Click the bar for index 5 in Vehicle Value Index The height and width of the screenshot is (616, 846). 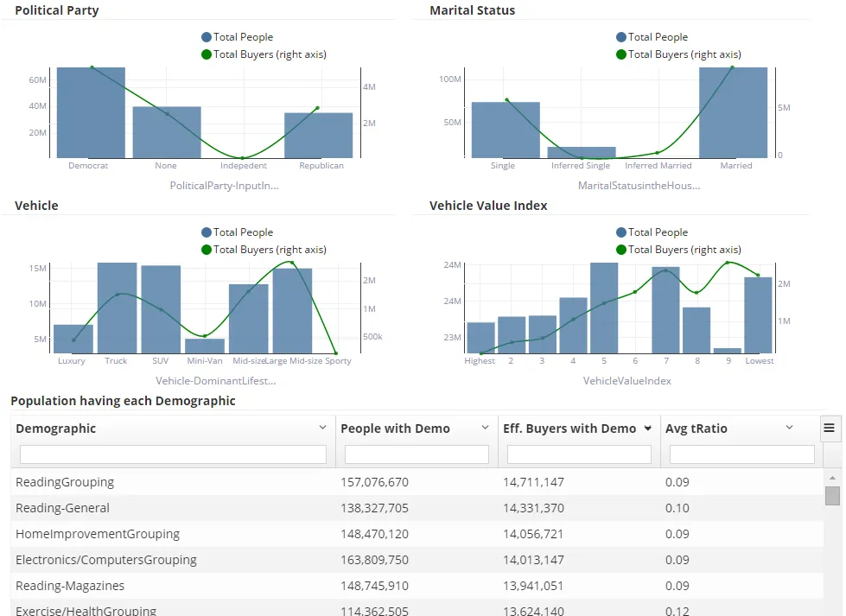[604, 308]
